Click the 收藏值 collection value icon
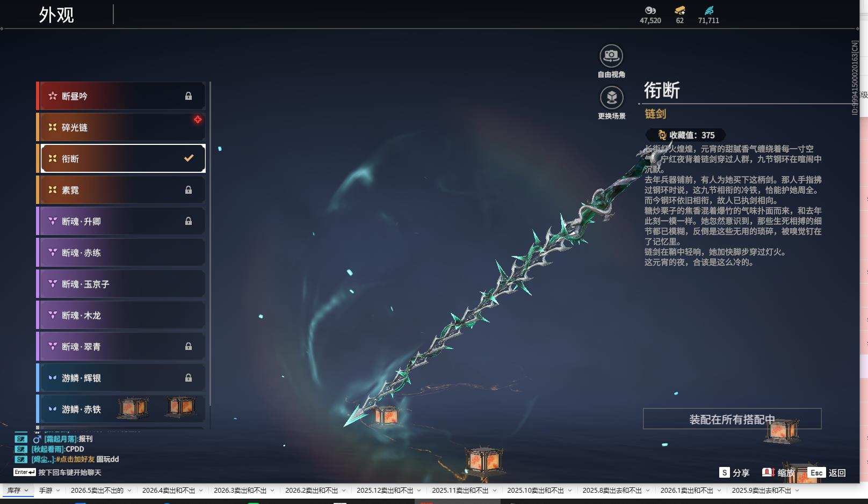 coord(662,135)
